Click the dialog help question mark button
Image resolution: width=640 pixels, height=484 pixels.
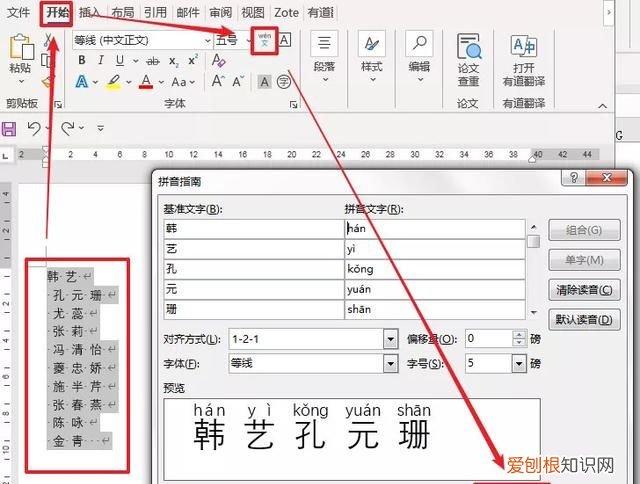tap(573, 178)
